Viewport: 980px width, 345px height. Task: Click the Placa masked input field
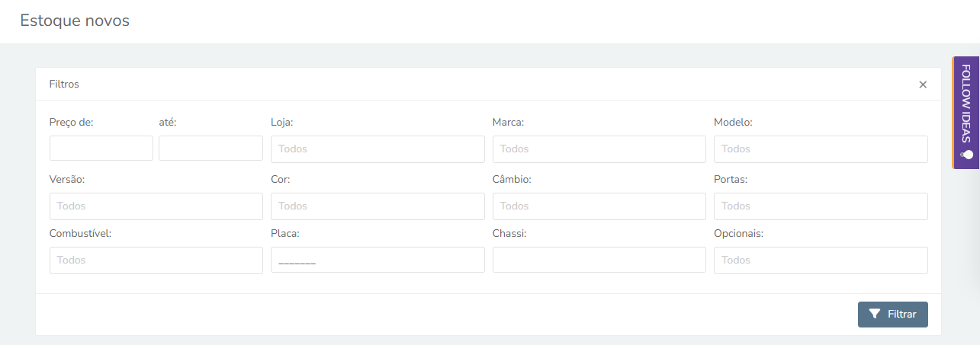coord(378,260)
